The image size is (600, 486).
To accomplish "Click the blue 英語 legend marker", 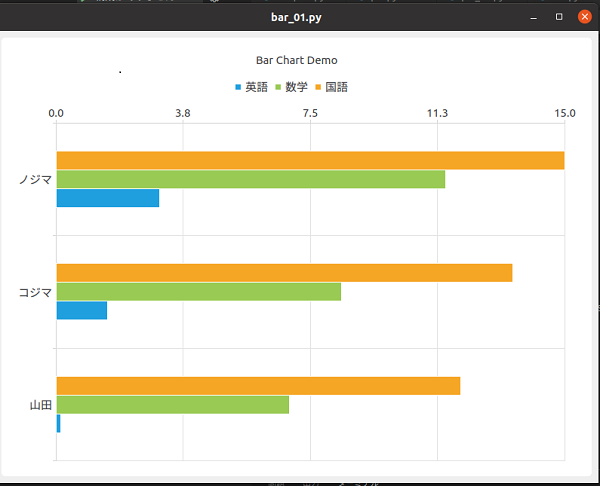I will tap(238, 88).
